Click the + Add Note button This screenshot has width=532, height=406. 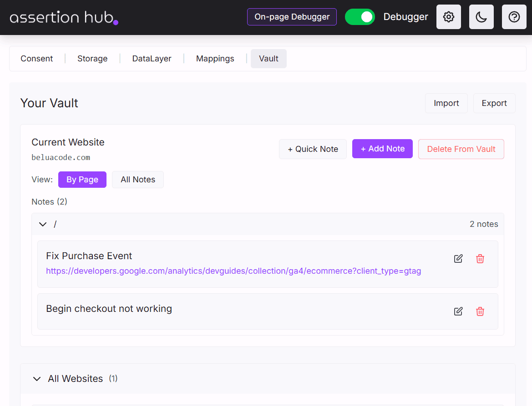coord(382,149)
